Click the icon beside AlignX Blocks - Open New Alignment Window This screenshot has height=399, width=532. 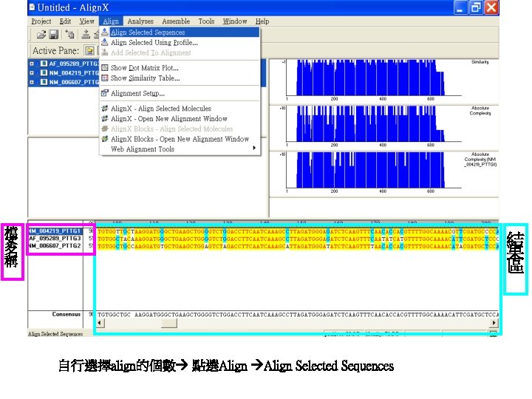pos(105,139)
